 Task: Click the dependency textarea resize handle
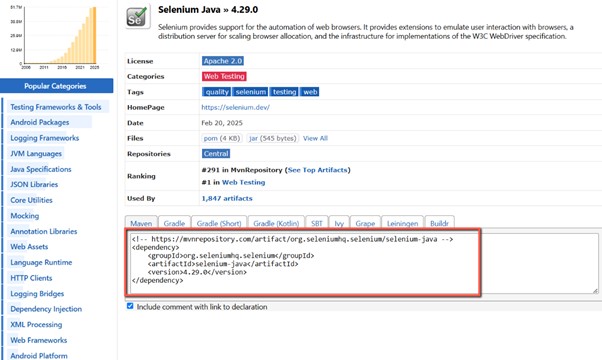click(595, 291)
